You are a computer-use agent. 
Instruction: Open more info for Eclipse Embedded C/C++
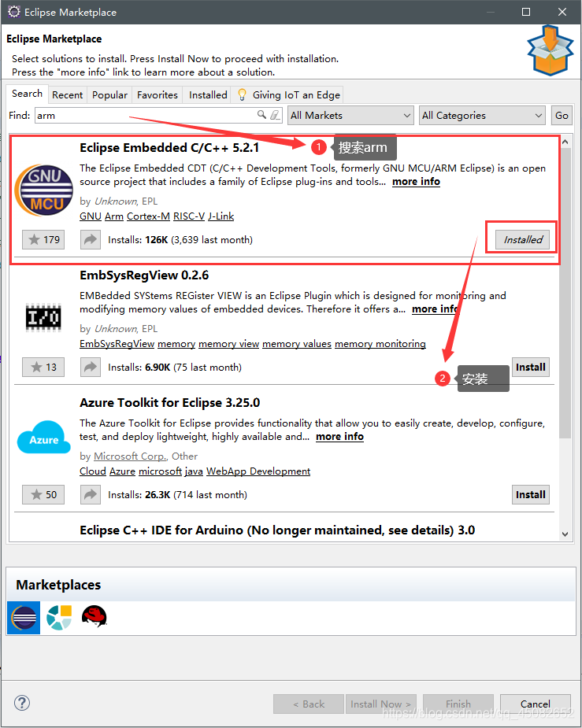point(416,182)
